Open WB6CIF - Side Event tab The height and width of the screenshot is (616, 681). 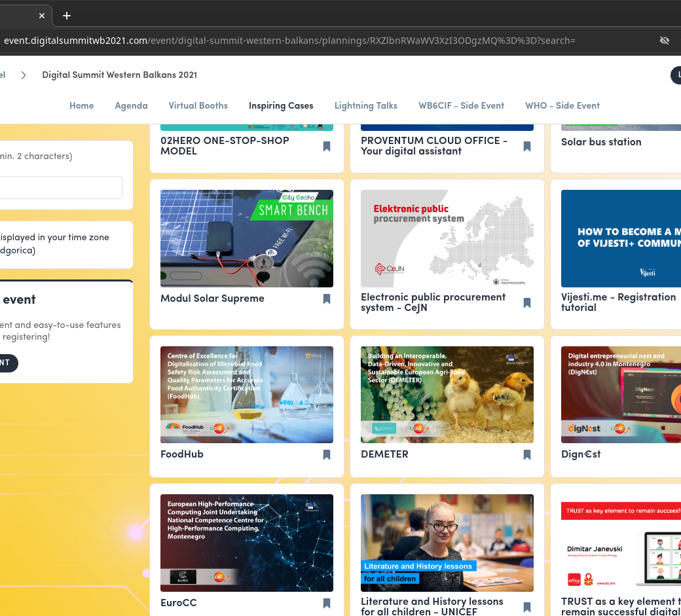coord(461,105)
